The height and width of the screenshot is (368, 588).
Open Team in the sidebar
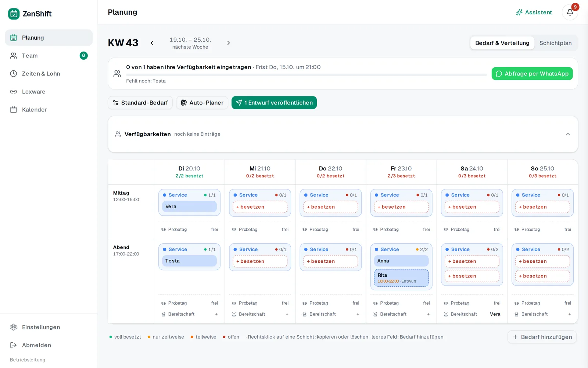click(x=49, y=56)
